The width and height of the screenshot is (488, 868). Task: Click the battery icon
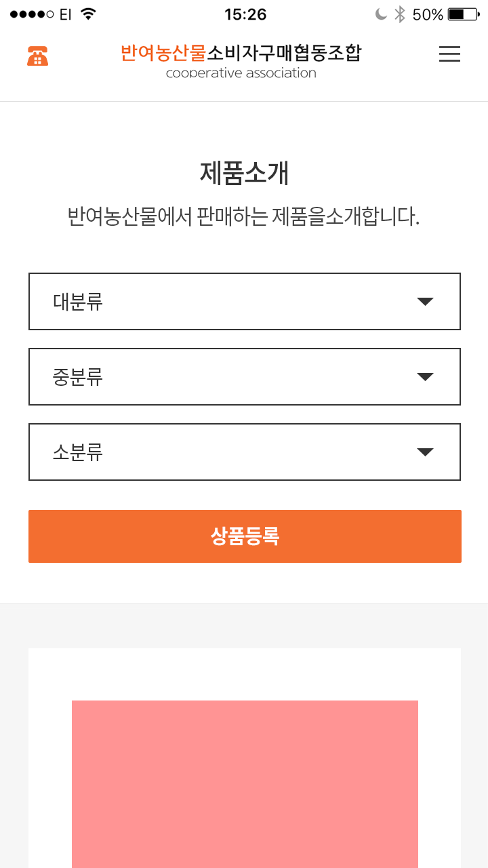point(464,14)
